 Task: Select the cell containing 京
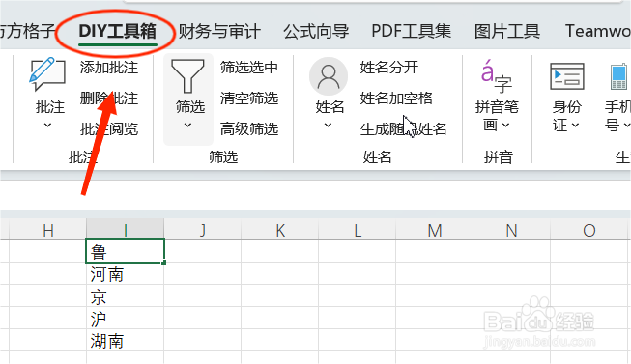pyautogui.click(x=126, y=296)
